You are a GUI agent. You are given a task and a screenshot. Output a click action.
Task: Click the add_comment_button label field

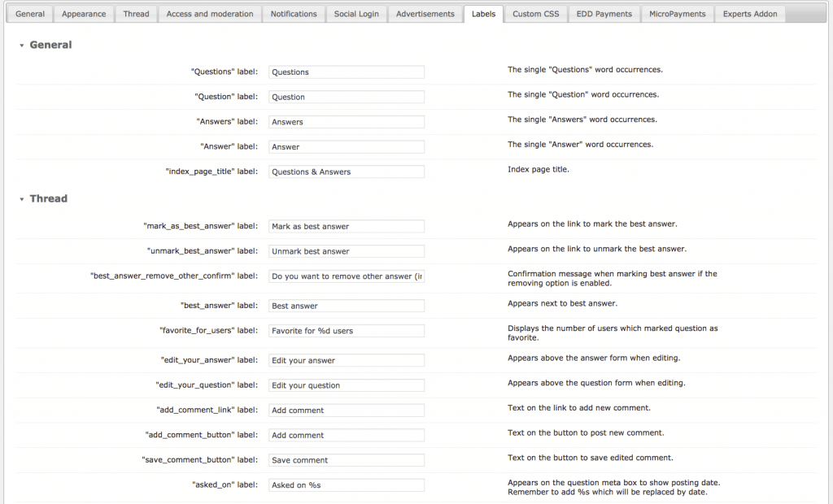tap(347, 435)
